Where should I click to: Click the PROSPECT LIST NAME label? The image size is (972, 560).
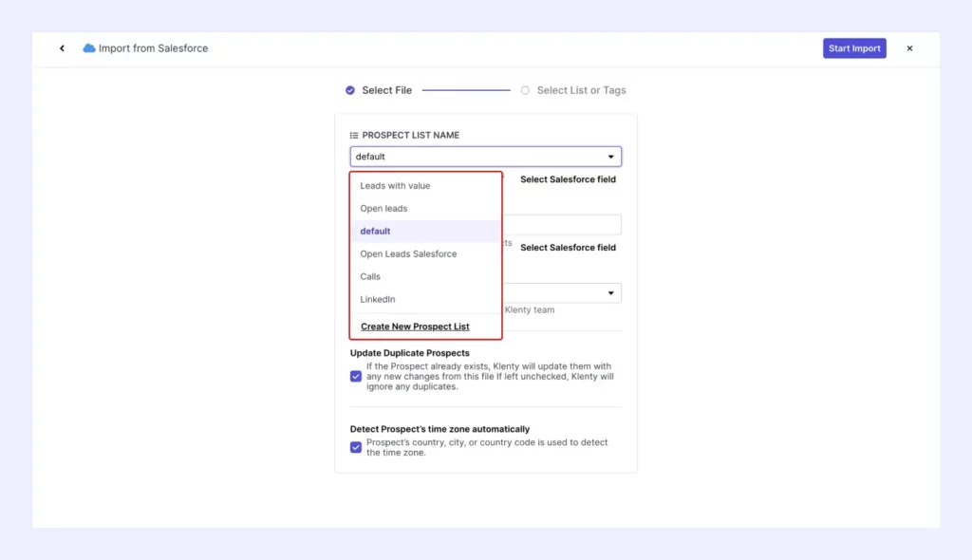click(x=410, y=135)
